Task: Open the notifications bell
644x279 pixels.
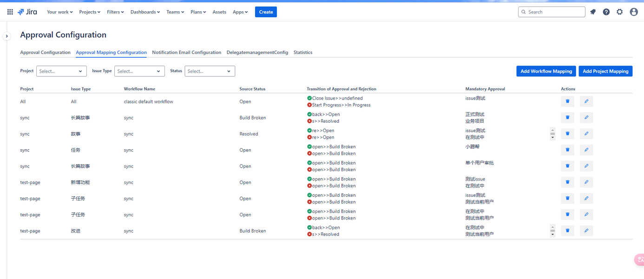Action: [x=593, y=12]
